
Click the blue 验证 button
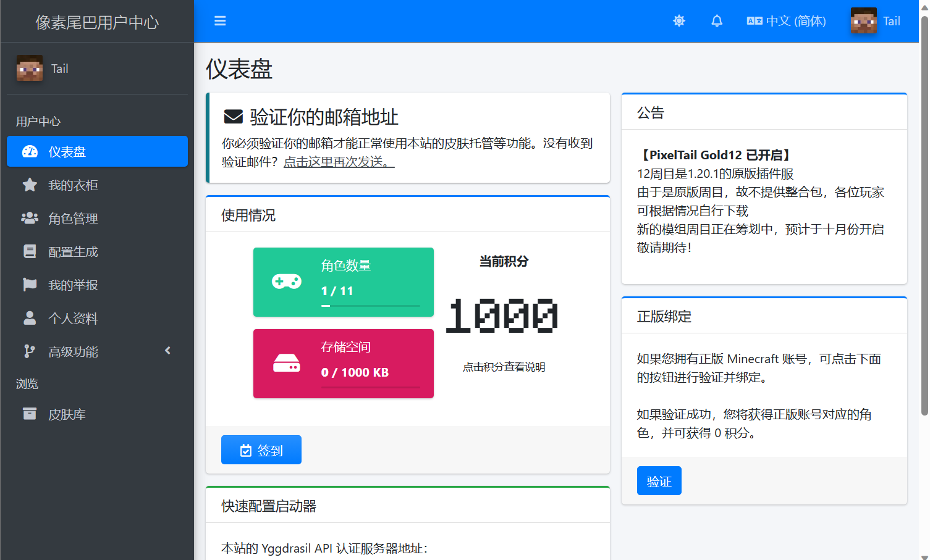tap(659, 481)
